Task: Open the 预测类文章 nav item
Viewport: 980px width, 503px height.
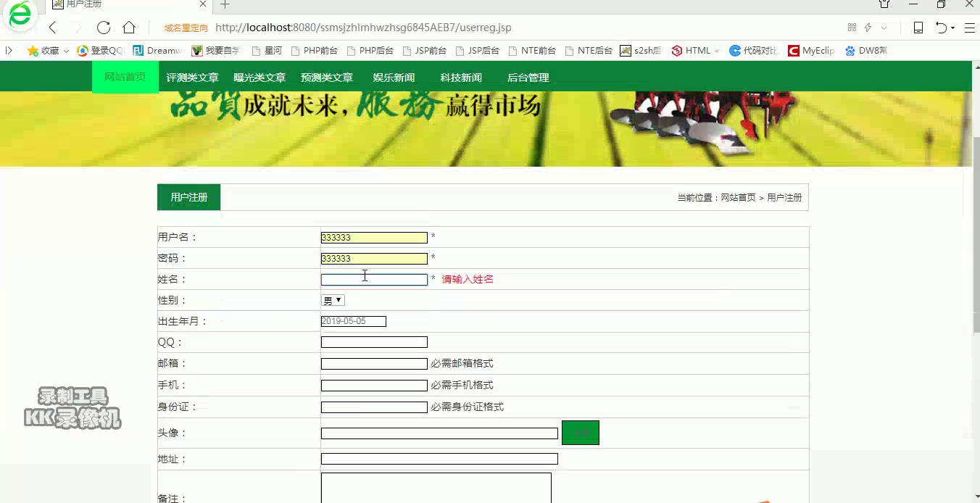Action: (x=327, y=78)
